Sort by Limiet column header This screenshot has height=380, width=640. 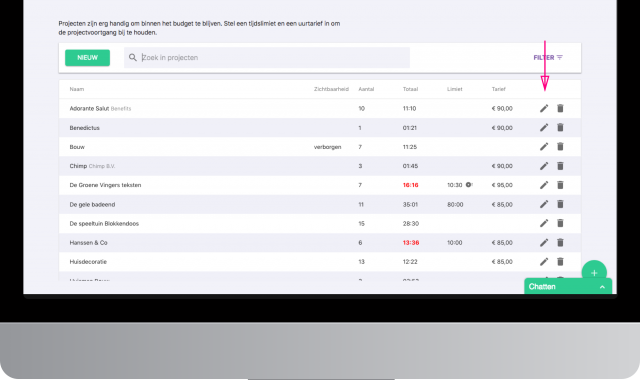tap(455, 89)
